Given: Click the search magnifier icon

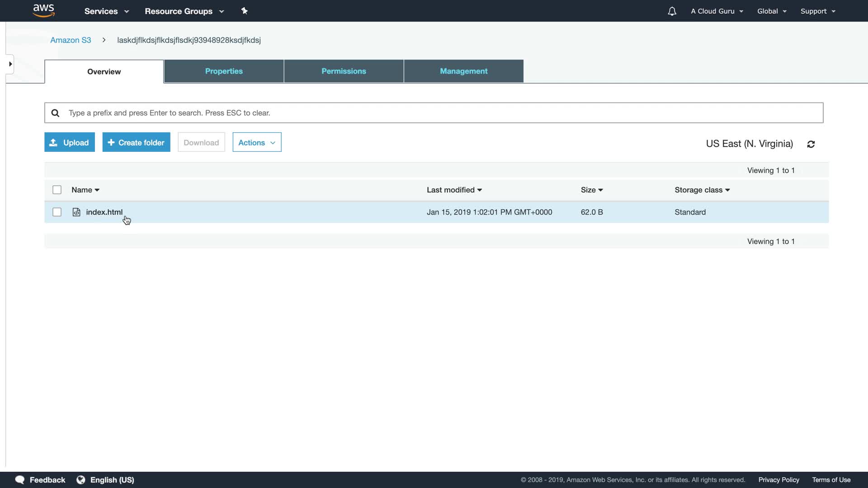Looking at the screenshot, I should tap(55, 113).
